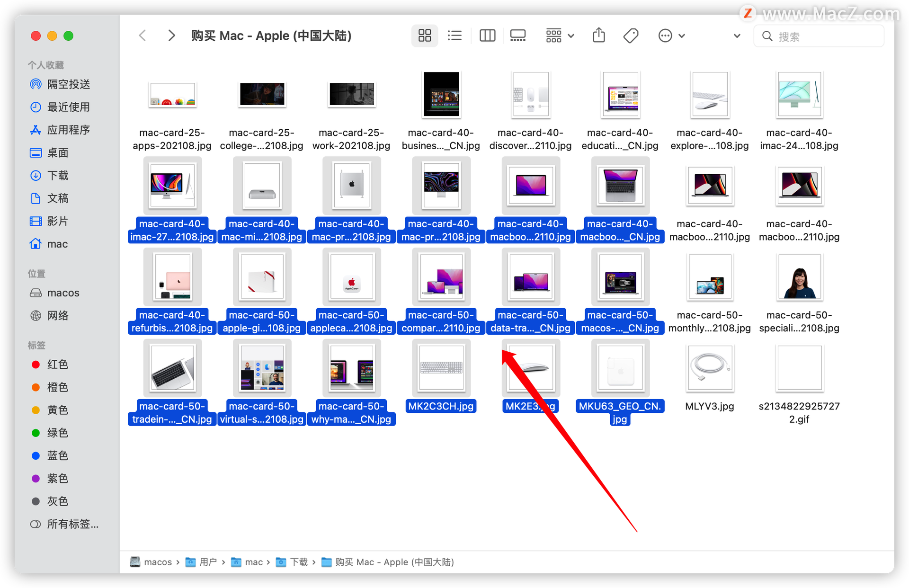This screenshot has height=588, width=909.
Task: Select mac-card-50-virtual-s file thumbnail
Action: click(x=262, y=368)
